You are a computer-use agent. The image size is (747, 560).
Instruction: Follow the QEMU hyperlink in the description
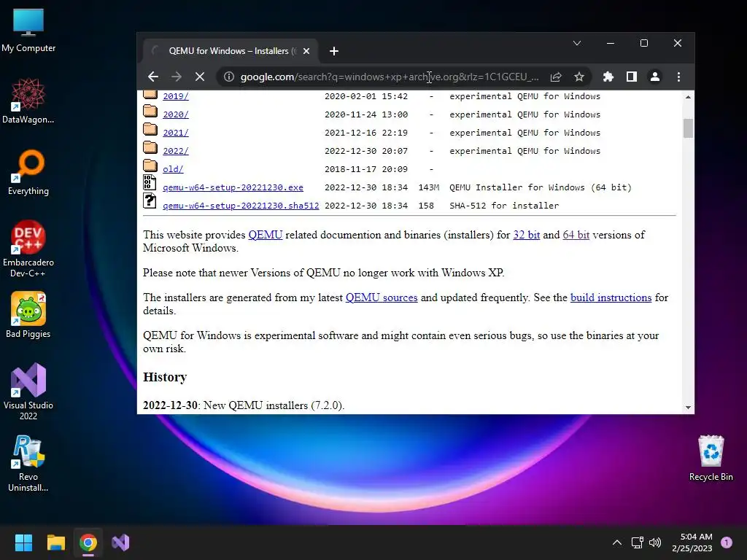coord(266,235)
